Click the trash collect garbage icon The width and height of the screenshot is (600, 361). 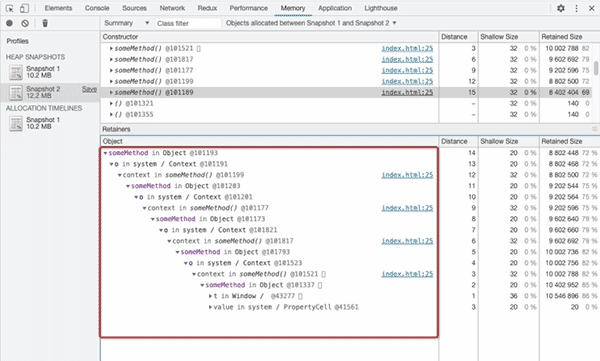[45, 23]
